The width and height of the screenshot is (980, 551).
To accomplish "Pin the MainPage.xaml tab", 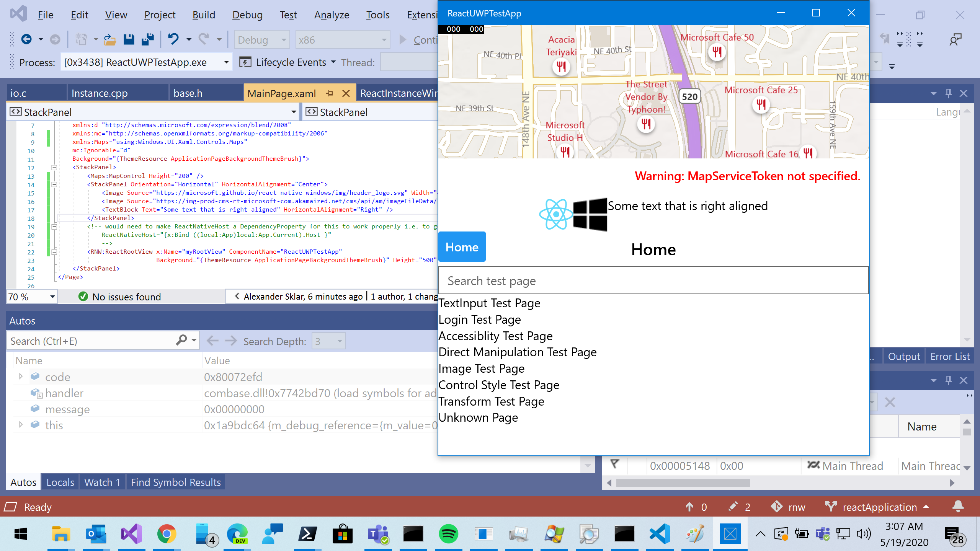I will [x=330, y=93].
